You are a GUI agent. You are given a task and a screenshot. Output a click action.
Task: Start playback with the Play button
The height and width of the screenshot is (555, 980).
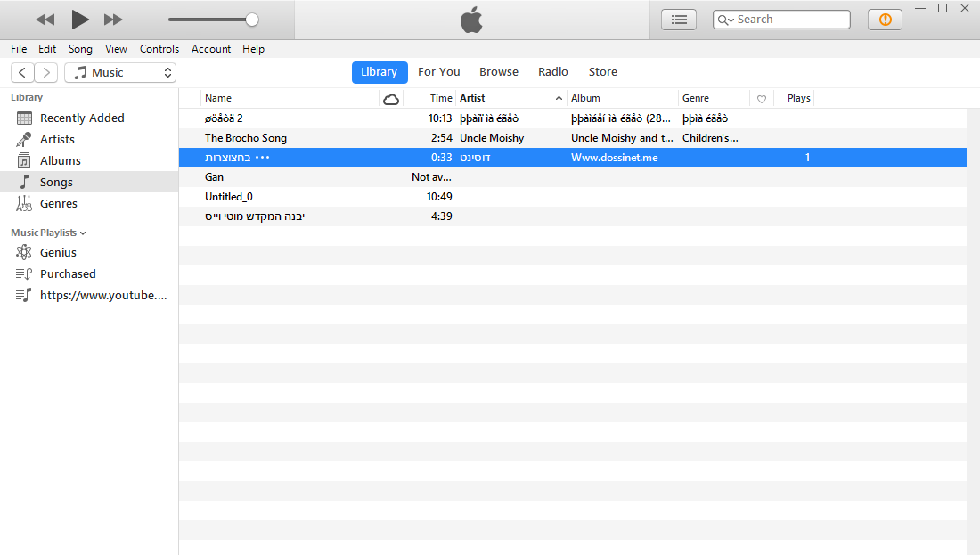[x=79, y=20]
